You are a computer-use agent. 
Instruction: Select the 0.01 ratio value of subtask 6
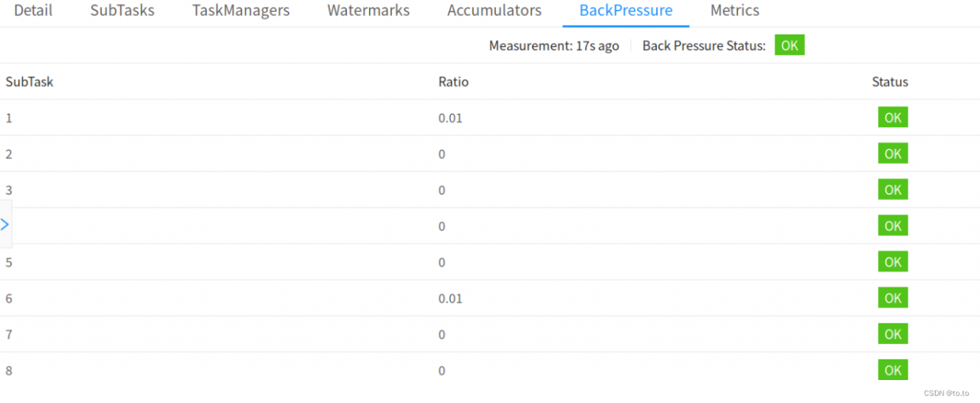[x=450, y=298]
